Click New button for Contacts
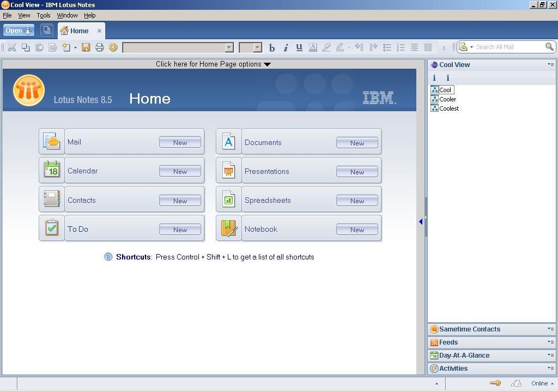Screen dimensions: 558x392 [180, 201]
